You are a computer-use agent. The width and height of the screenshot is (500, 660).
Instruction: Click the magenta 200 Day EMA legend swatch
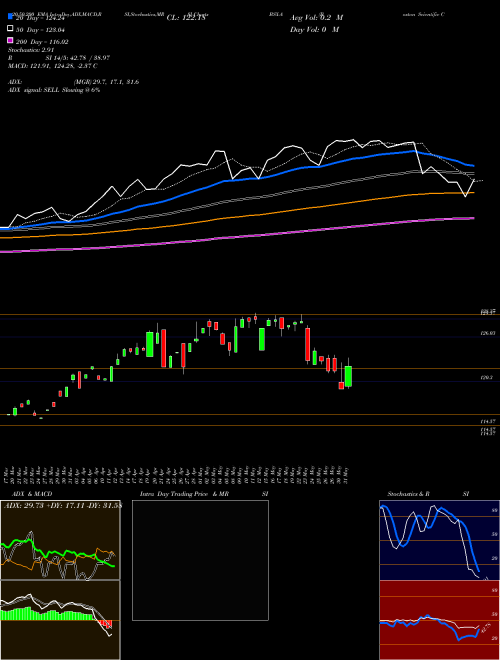coord(10,41)
